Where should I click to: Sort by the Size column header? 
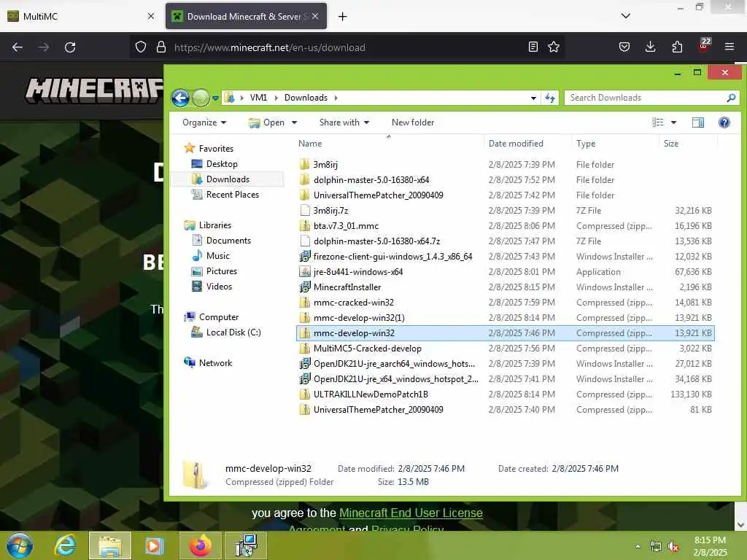click(x=671, y=144)
